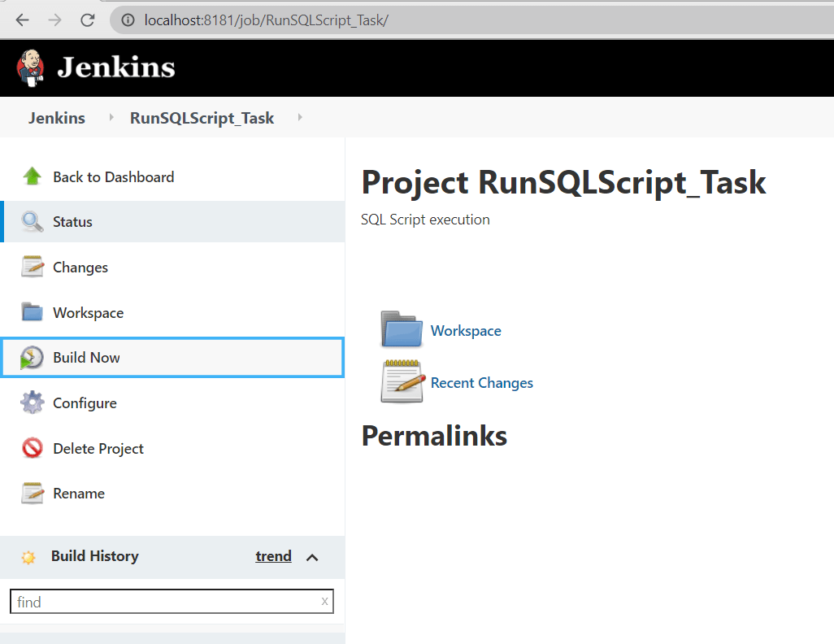Click the large Workspace folder icon in main panel
The height and width of the screenshot is (644, 834).
402,329
